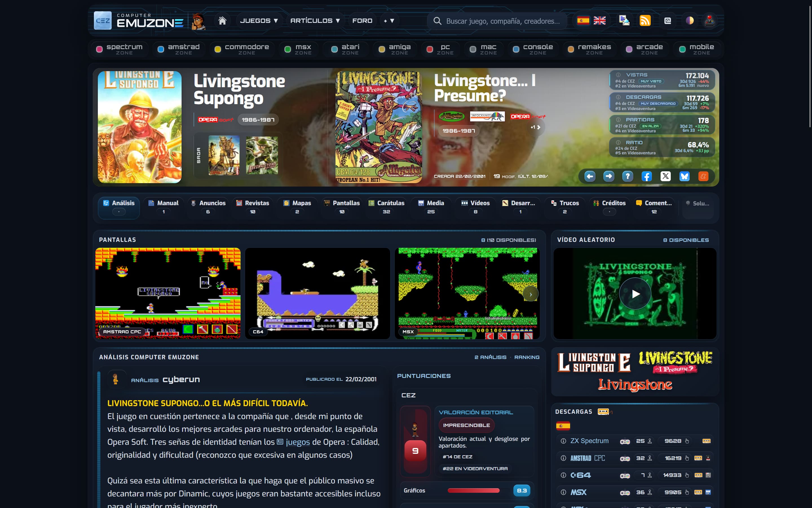Click the info icon next to PARTIDAS

tap(618, 120)
